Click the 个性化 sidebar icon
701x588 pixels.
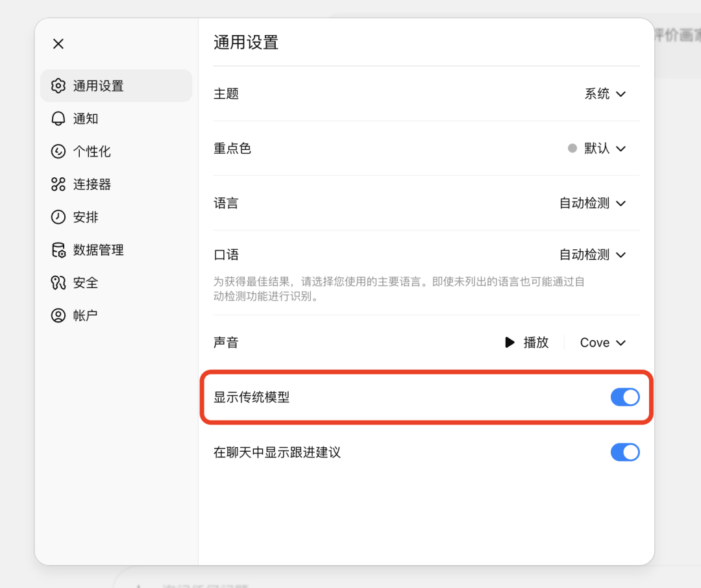(58, 152)
